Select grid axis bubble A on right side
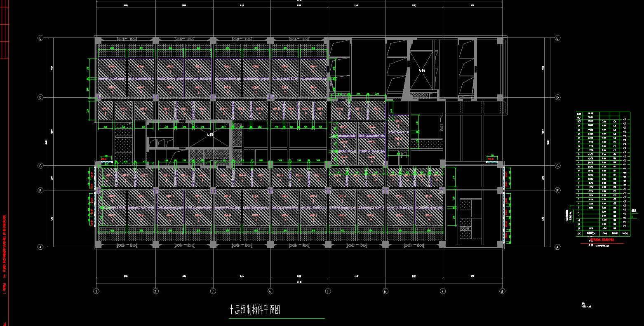Viewport: 644px width, 326px height. (557, 247)
